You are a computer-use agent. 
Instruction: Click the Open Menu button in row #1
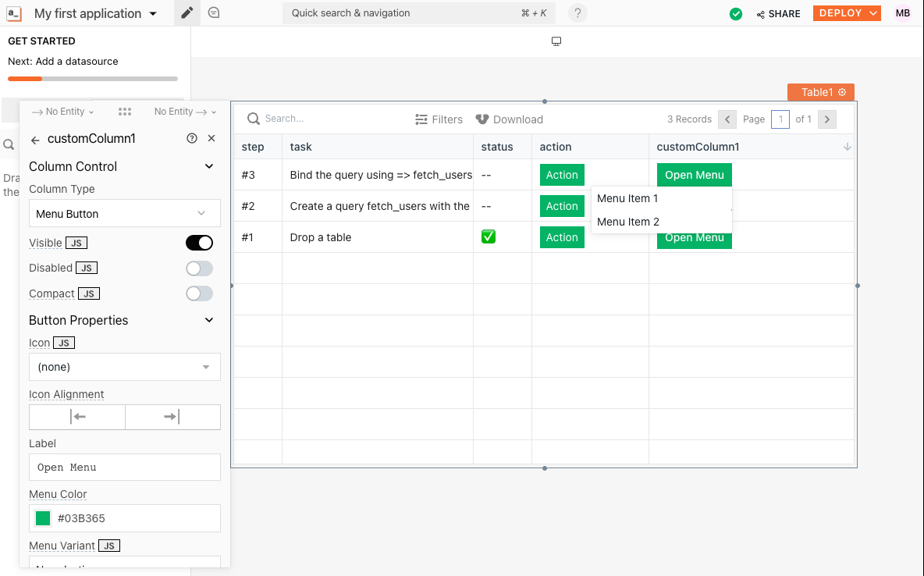click(695, 238)
